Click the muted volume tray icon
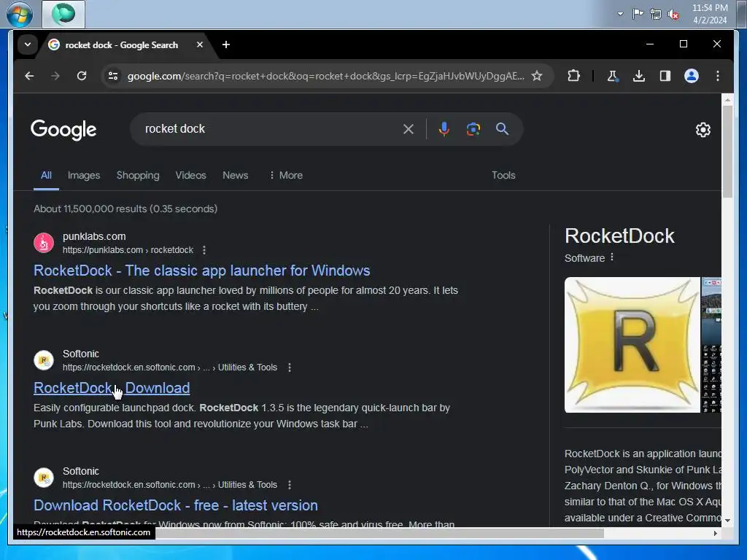Image resolution: width=747 pixels, height=560 pixels. click(x=673, y=15)
